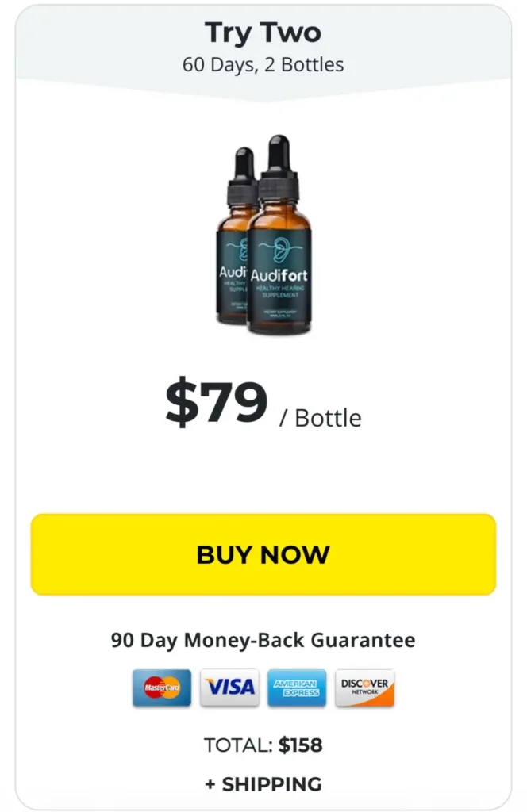This screenshot has width=527, height=812.
Task: Open the front Audifort bottle image
Action: coord(279,234)
